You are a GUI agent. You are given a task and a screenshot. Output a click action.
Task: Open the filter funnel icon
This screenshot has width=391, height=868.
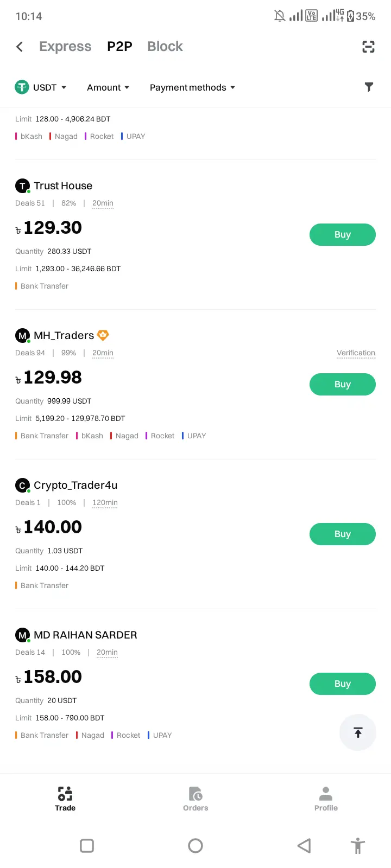coord(369,87)
